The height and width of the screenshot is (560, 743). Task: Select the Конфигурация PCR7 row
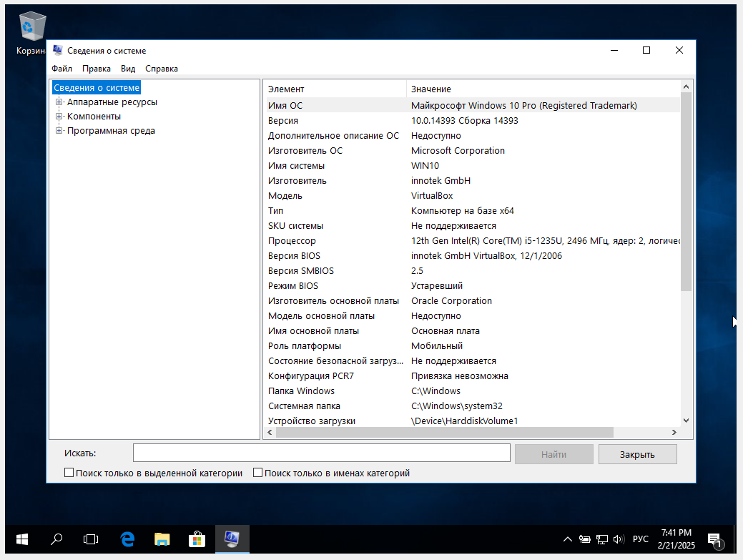click(x=473, y=375)
